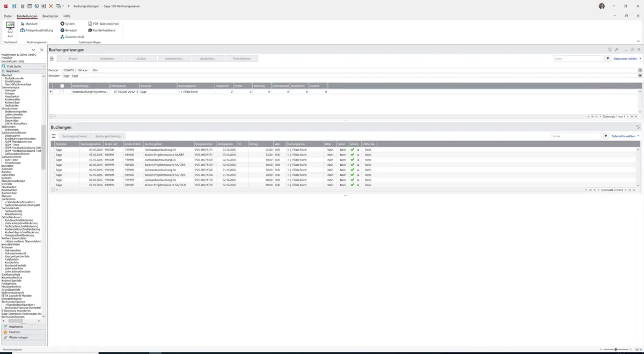Click filter icon next to Buchungen search
644x354 pixels.
pyautogui.click(x=606, y=136)
